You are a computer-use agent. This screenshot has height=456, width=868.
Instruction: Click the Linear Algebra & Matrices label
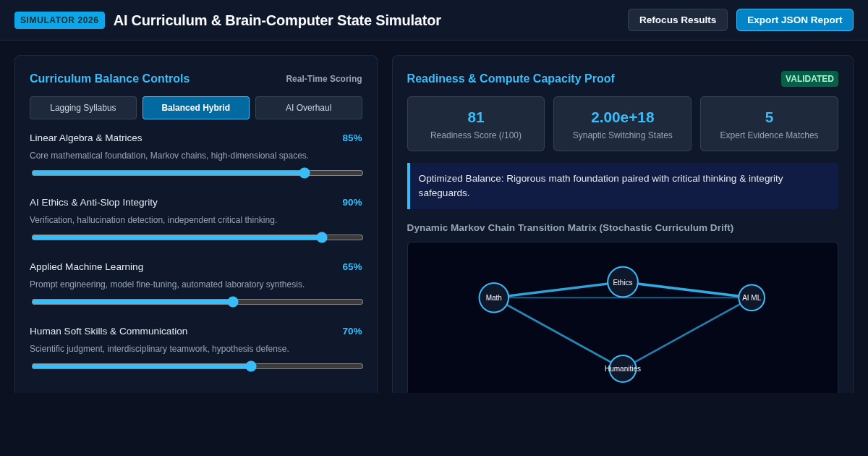(86, 138)
